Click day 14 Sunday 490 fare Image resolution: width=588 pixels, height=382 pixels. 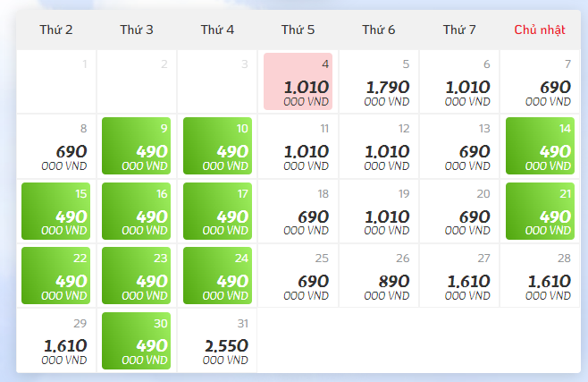[x=540, y=146]
